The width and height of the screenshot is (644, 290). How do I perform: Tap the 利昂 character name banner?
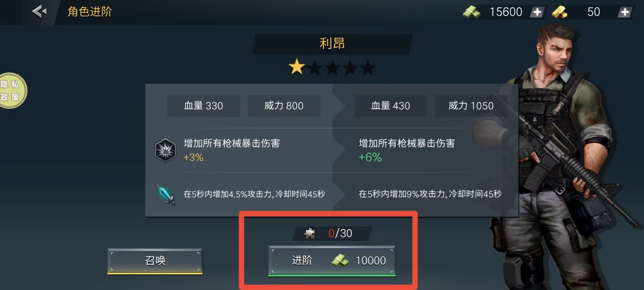pos(332,44)
